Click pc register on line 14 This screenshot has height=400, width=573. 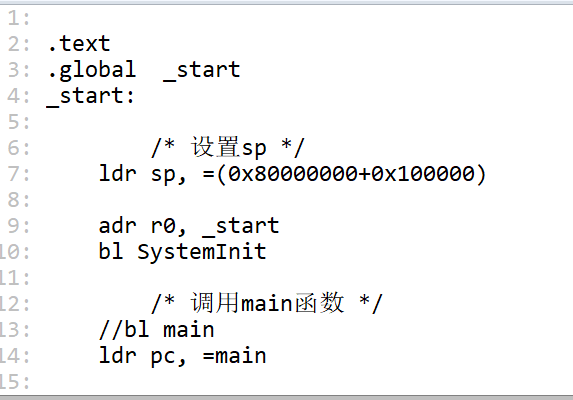(x=163, y=357)
